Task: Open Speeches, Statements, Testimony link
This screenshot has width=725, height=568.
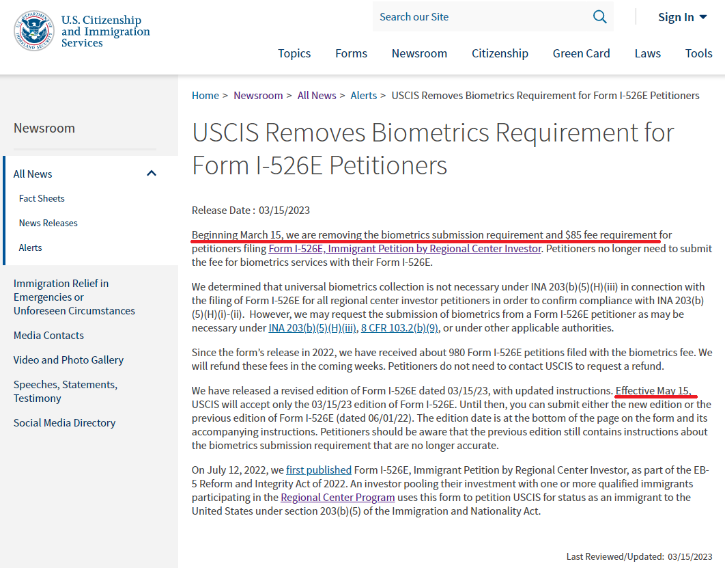Action: 65,391
